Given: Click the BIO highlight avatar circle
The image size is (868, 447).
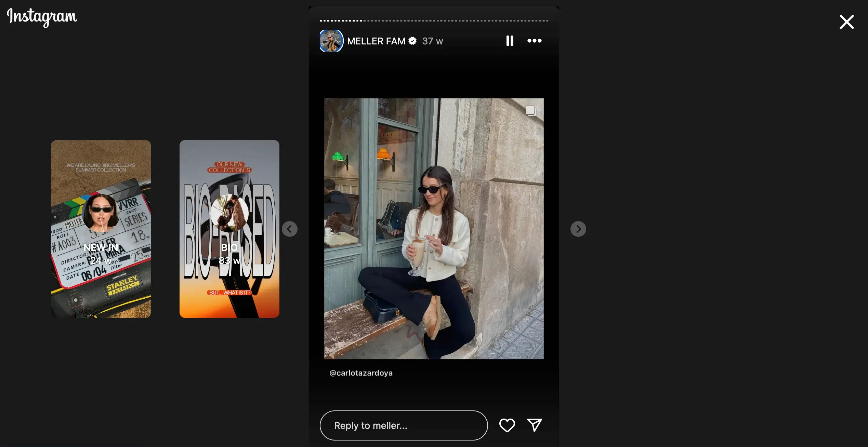Looking at the screenshot, I should tap(229, 213).
